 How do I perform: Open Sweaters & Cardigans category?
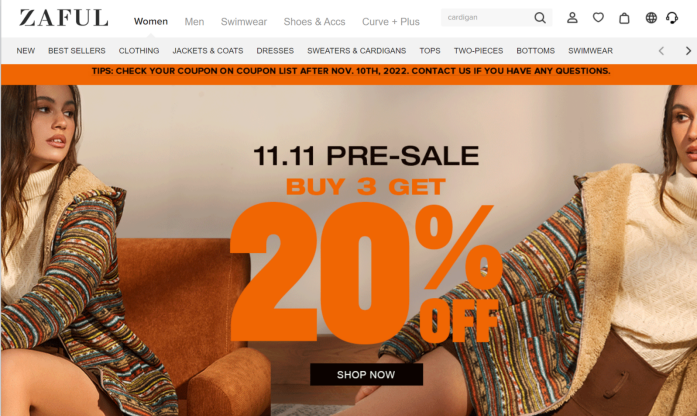click(357, 51)
